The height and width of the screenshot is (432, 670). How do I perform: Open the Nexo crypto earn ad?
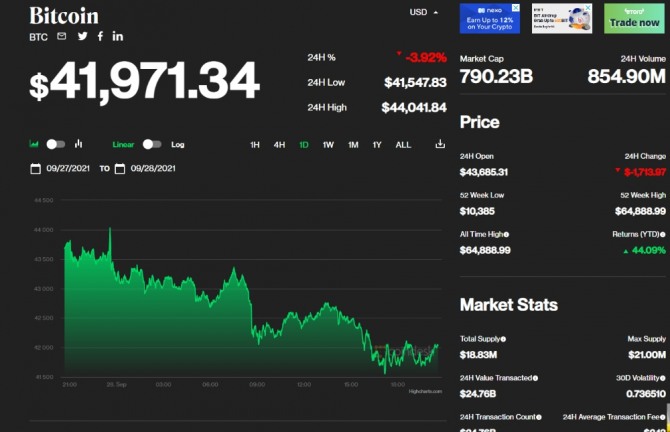[x=490, y=18]
